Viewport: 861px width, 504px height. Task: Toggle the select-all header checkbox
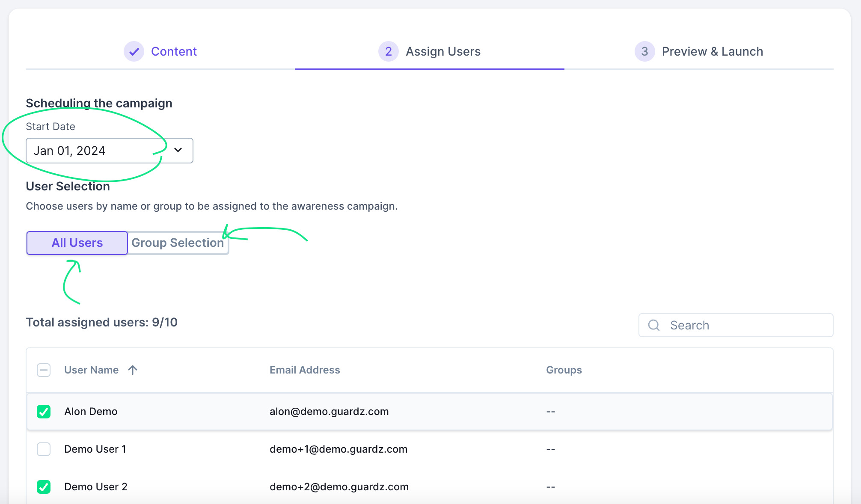44,370
